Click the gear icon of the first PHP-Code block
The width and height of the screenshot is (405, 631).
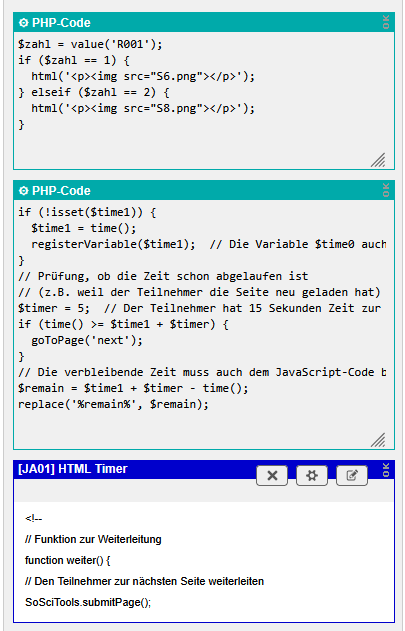pos(24,23)
